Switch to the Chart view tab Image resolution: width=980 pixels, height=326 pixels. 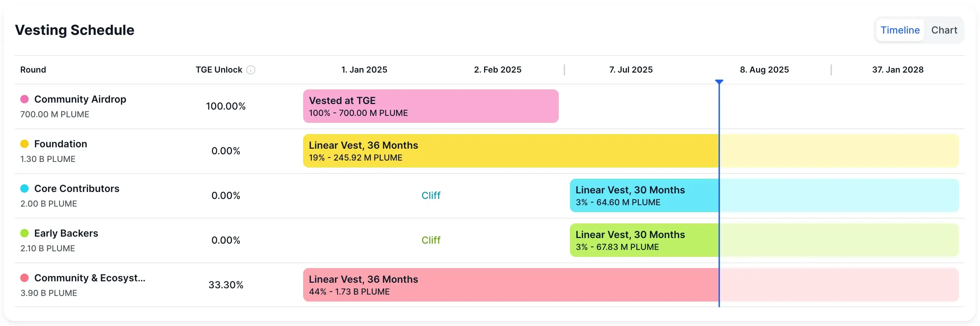point(944,30)
